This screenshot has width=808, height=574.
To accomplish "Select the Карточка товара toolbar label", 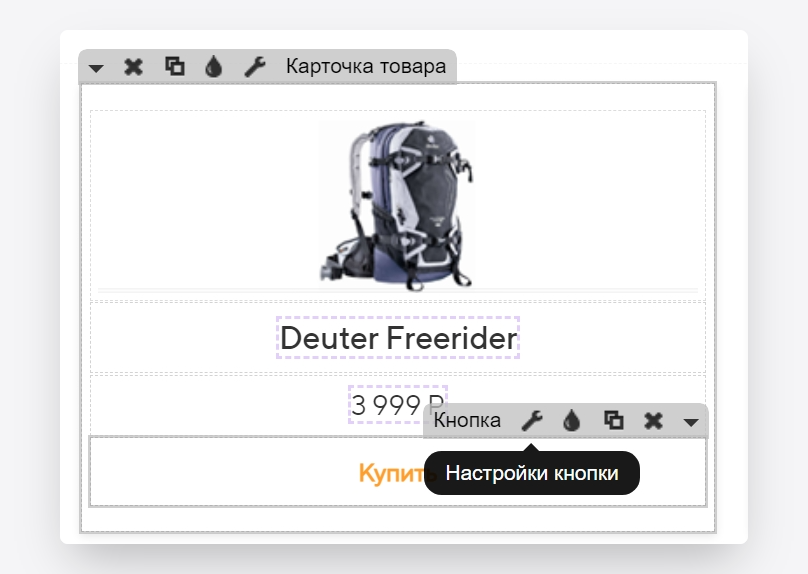I will 366,66.
